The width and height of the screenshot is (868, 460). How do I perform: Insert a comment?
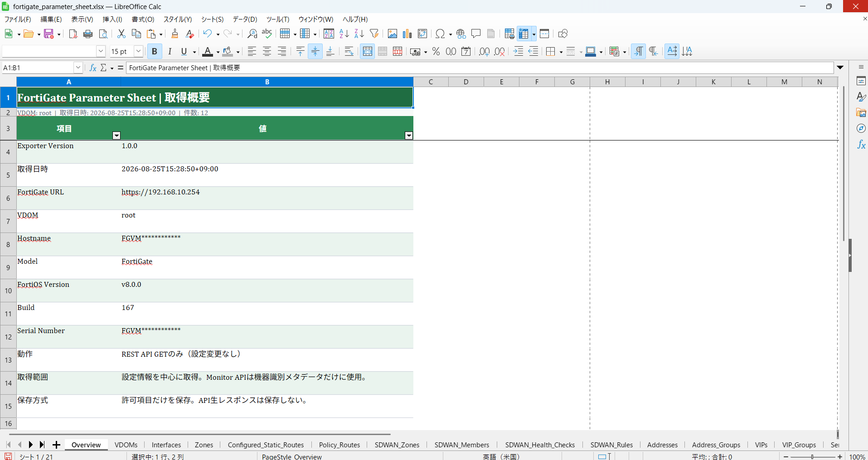pyautogui.click(x=476, y=34)
